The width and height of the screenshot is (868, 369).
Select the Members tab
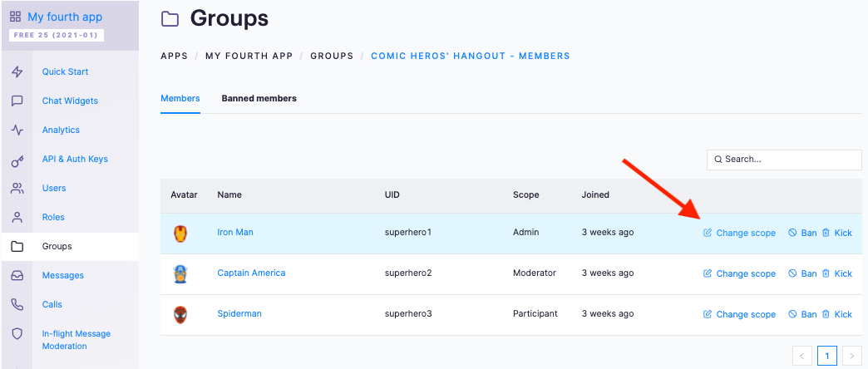pyautogui.click(x=180, y=98)
